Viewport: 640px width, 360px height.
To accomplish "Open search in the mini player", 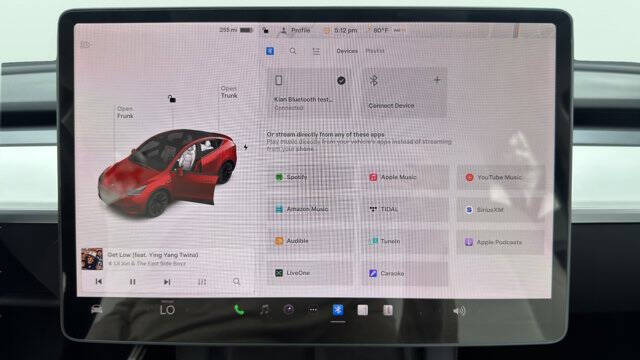I will (236, 282).
